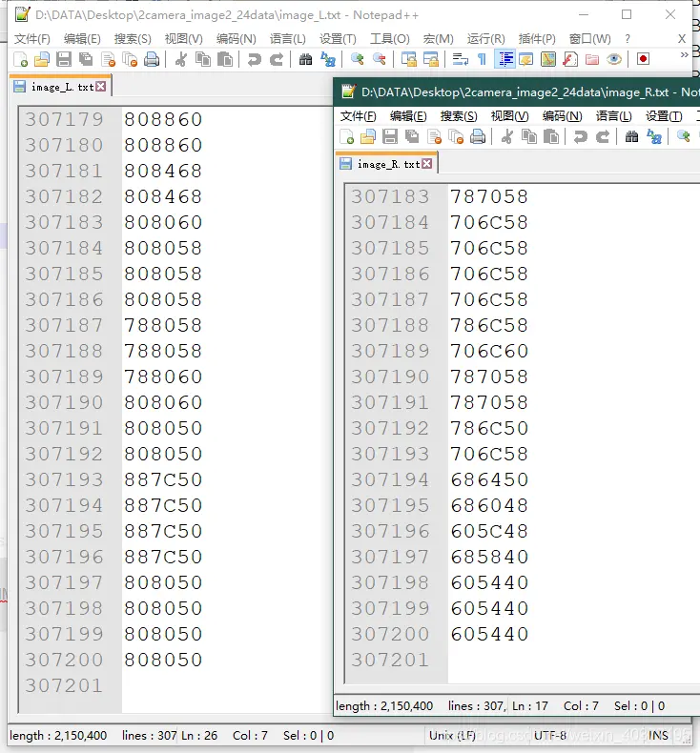Viewport: 700px width, 753px height.
Task: Redo icon in image_L window toolbar
Action: click(x=277, y=59)
